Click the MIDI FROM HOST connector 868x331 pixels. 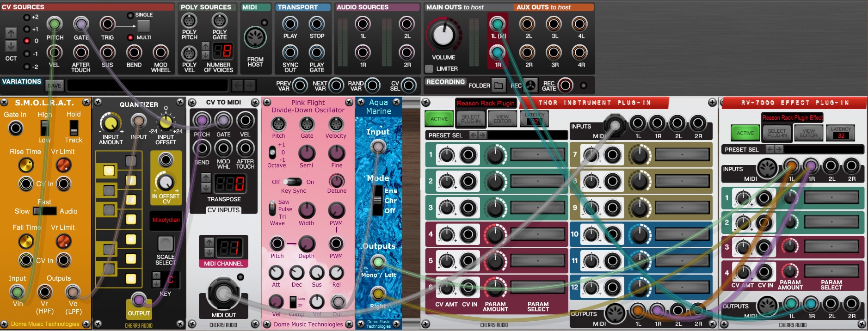(x=255, y=38)
